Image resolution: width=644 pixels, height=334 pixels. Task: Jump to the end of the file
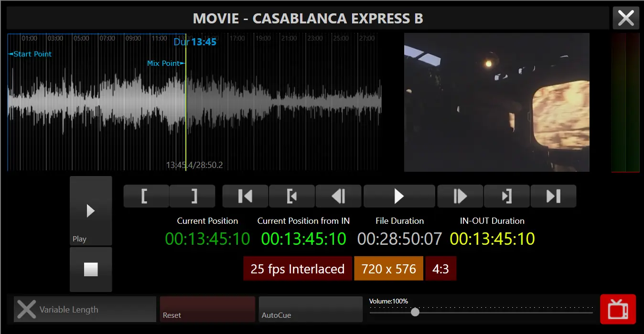point(553,196)
